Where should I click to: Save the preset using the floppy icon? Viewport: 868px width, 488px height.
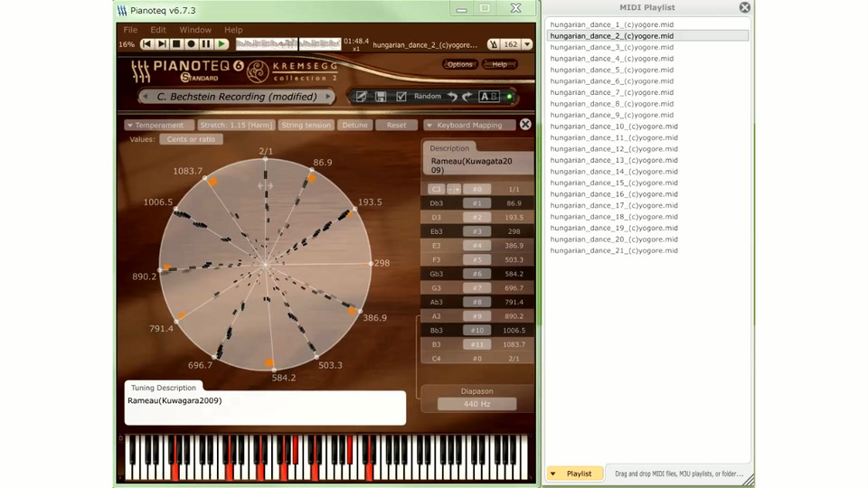[x=381, y=97]
